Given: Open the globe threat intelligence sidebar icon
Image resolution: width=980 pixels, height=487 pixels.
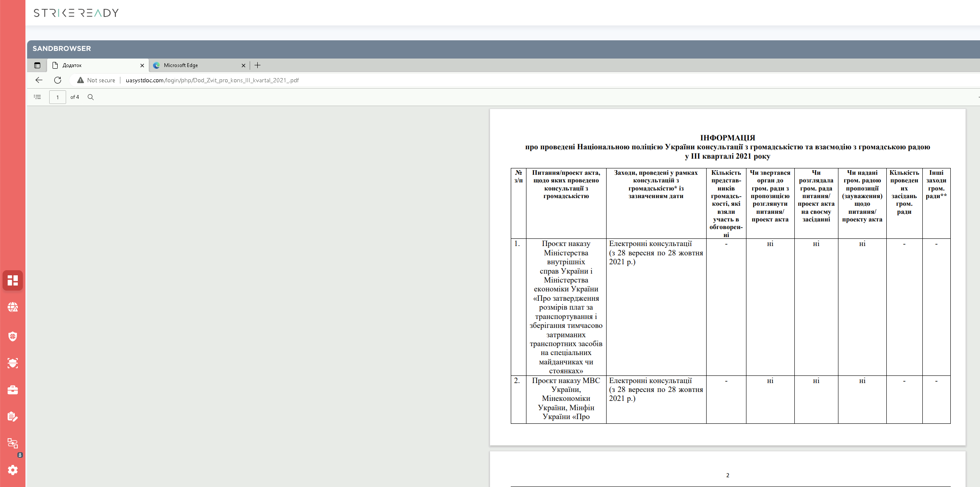Looking at the screenshot, I should pyautogui.click(x=13, y=307).
